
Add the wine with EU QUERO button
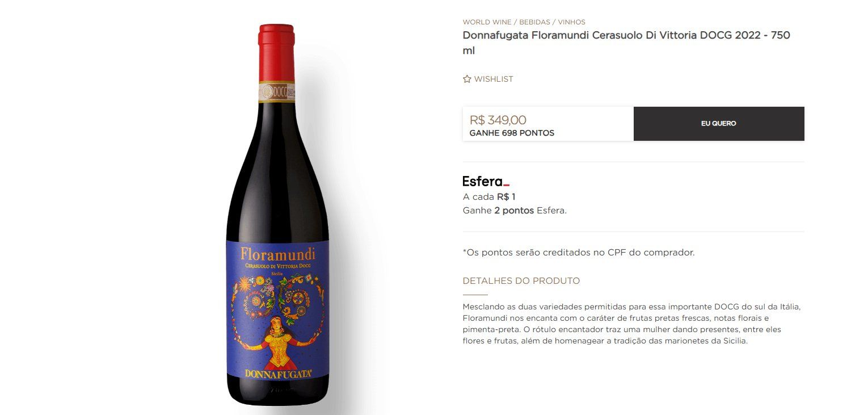coord(719,124)
